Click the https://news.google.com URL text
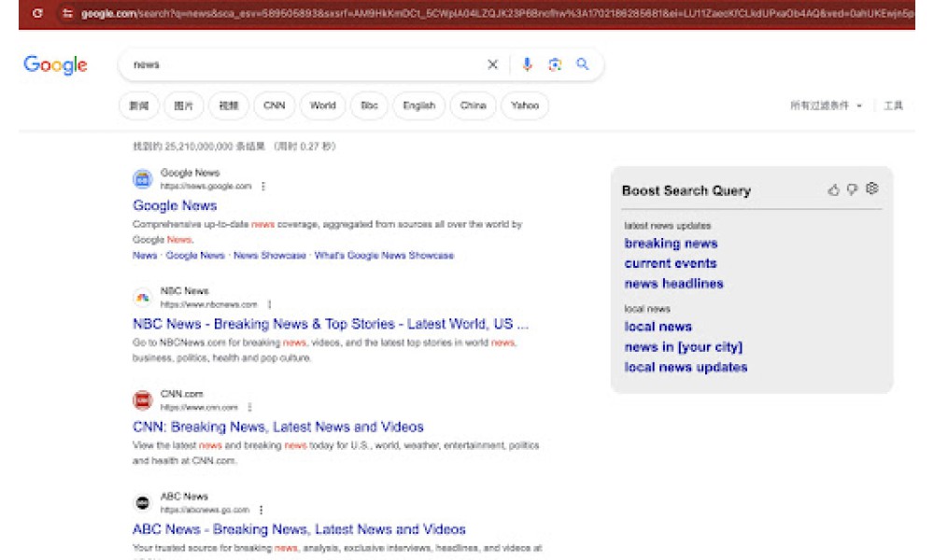Viewport: 934px width, 560px height. (205, 187)
